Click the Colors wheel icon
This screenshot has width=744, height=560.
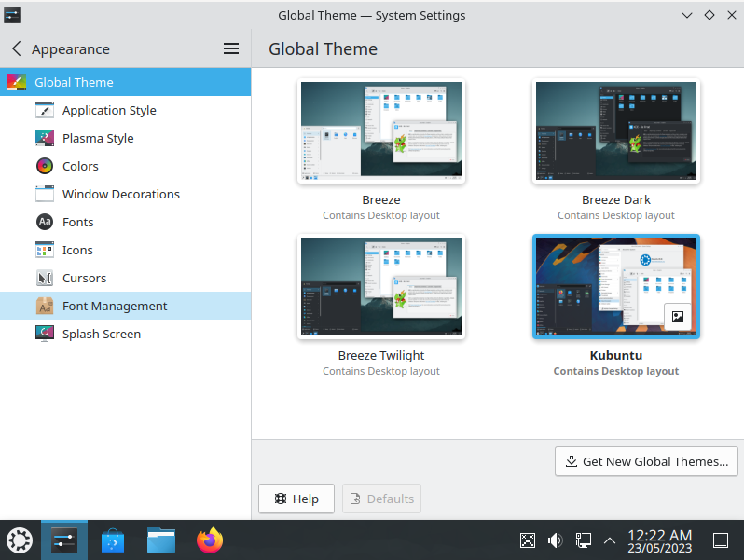45,166
